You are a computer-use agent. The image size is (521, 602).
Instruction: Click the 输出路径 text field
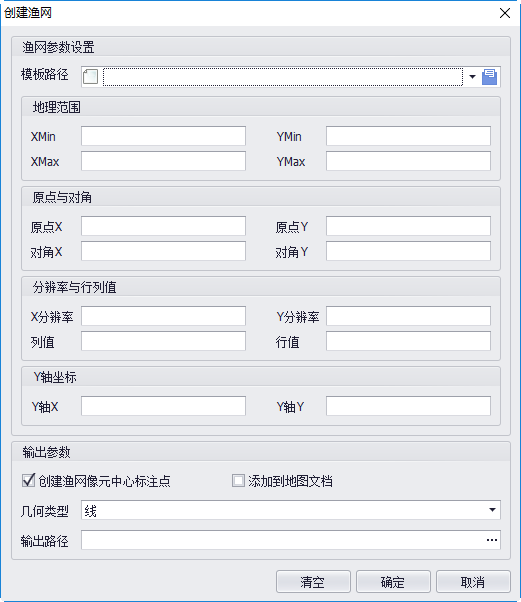[x=283, y=540]
